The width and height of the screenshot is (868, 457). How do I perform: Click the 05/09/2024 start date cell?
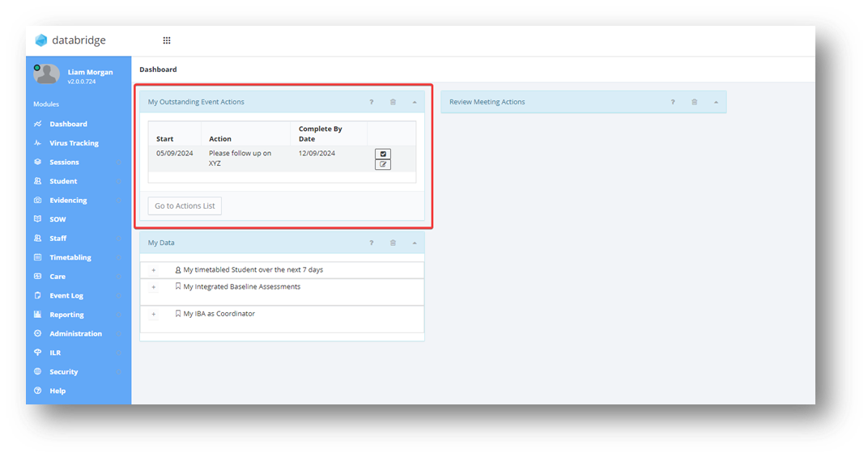point(174,153)
